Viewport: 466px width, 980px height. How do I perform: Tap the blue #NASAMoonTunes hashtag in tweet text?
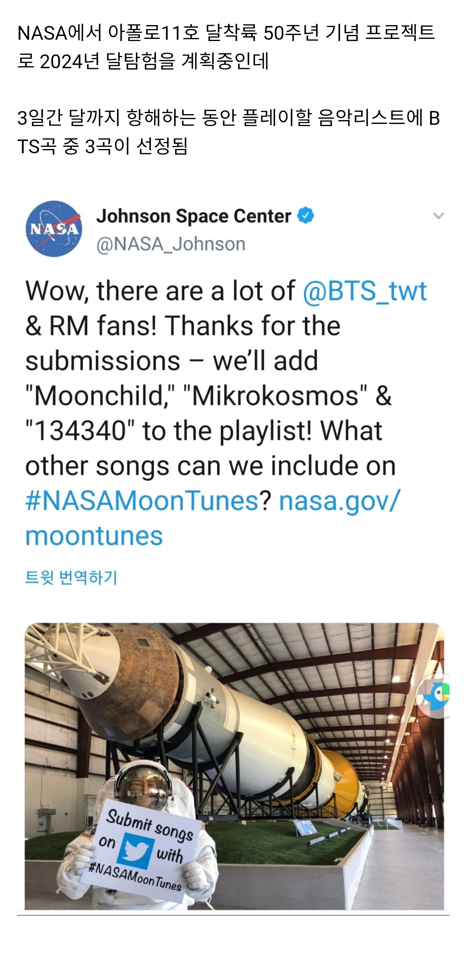[x=142, y=501]
